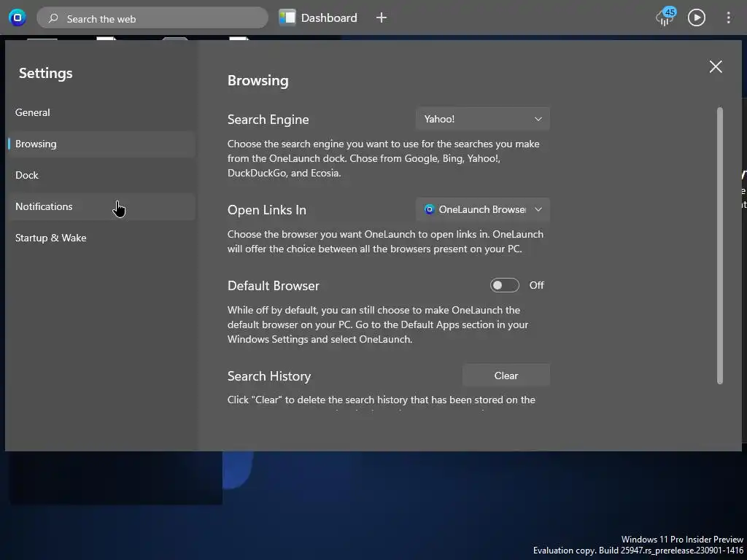This screenshot has height=560, width=747.
Task: Clear the search history
Action: tap(506, 376)
